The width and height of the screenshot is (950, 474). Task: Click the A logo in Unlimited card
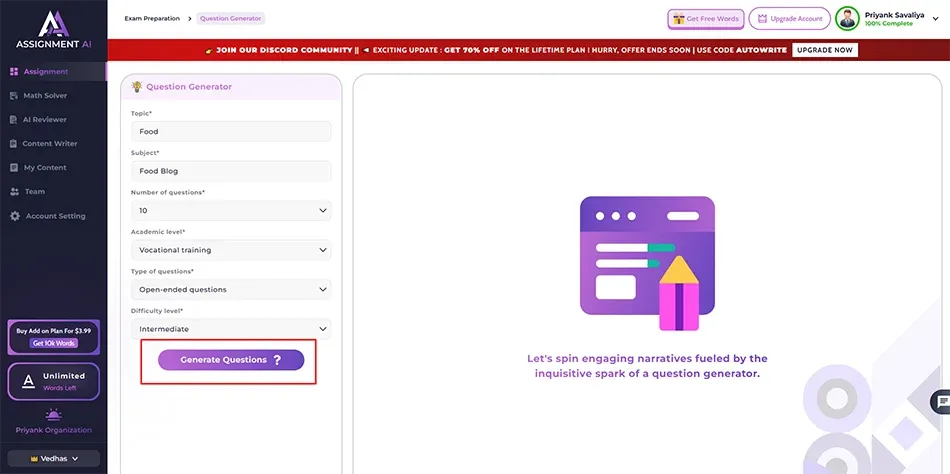(28, 381)
